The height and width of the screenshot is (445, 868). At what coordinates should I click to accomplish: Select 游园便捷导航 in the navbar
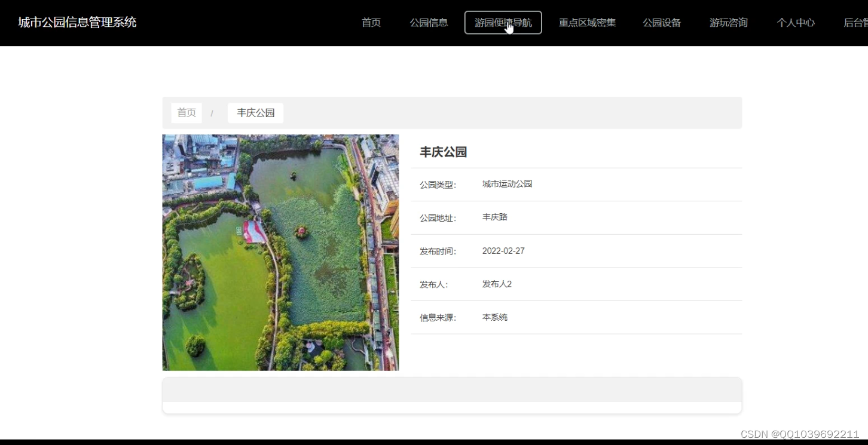(x=503, y=23)
